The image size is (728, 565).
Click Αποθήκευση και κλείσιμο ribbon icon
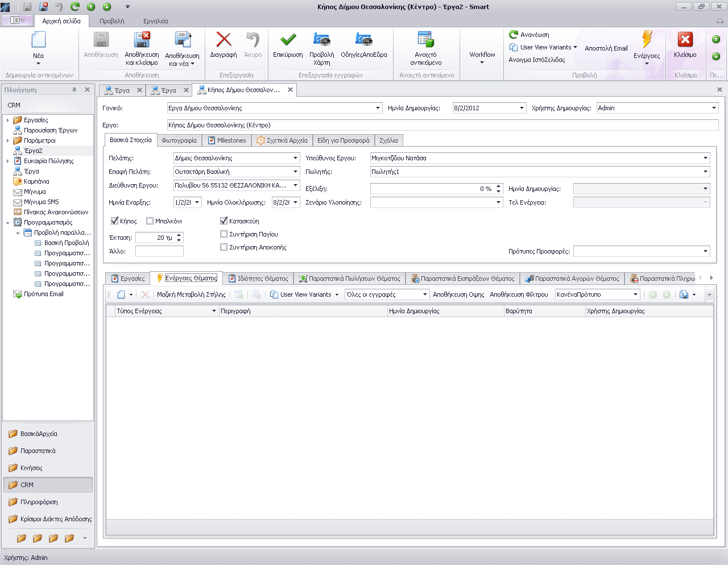point(142,40)
